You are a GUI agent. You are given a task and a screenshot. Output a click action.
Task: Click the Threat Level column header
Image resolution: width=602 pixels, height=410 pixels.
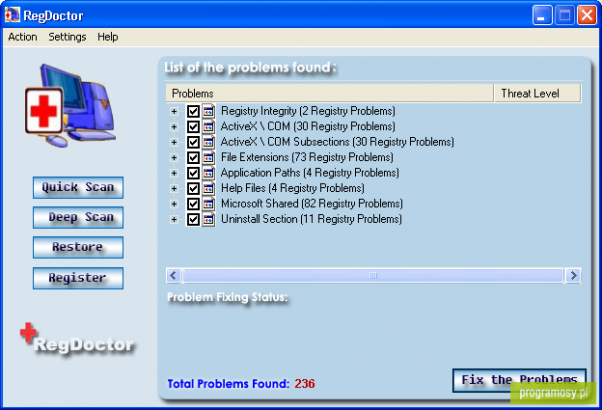tap(538, 93)
